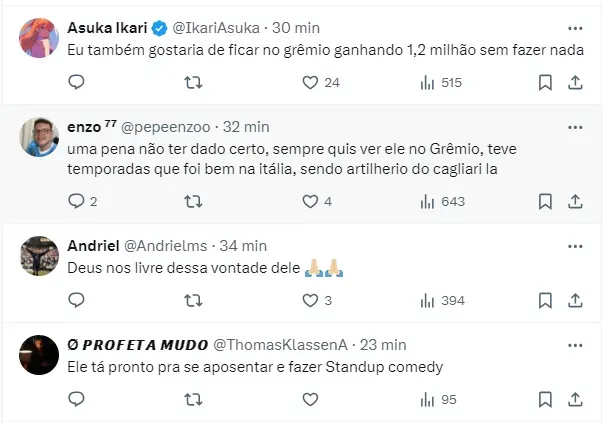Share Andriel's tweet

574,300
